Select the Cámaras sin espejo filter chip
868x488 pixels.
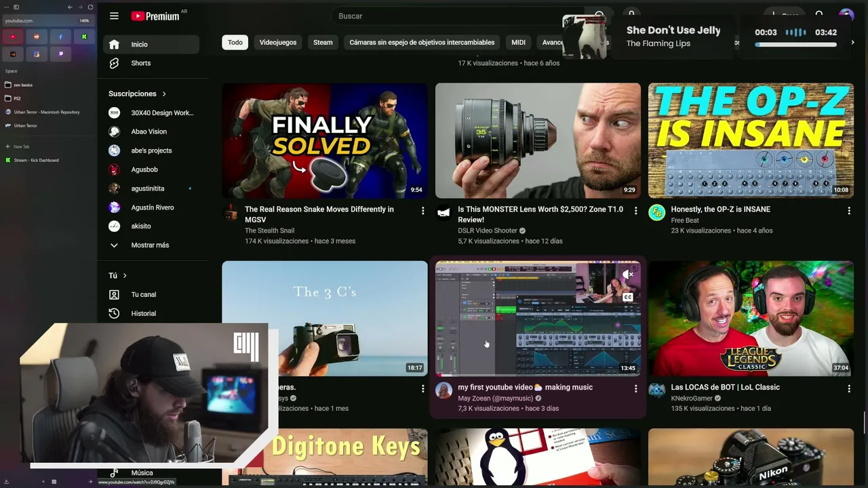(422, 42)
